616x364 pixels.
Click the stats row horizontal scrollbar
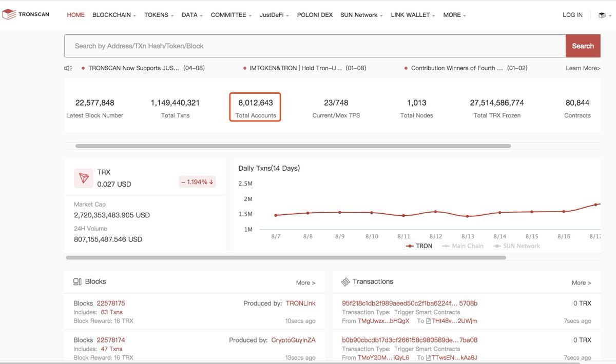pyautogui.click(x=293, y=146)
